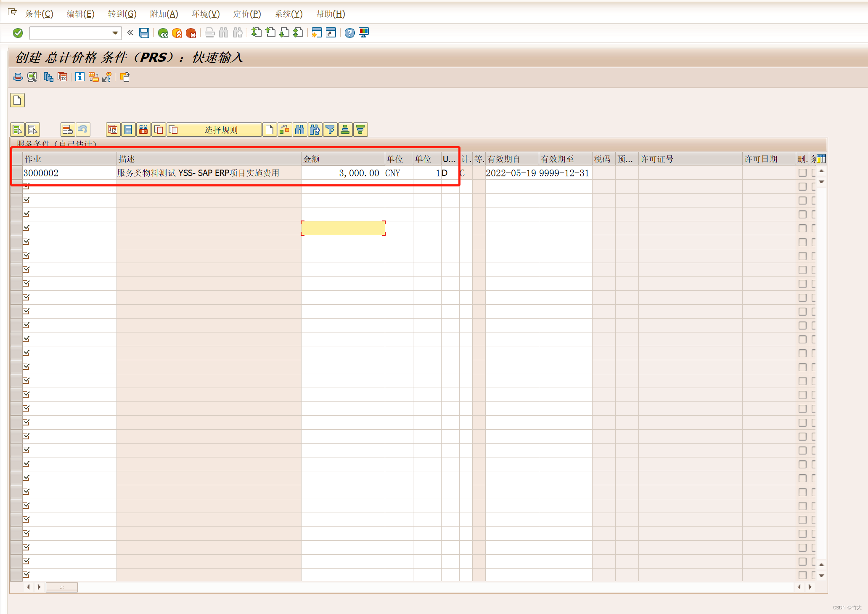Collapse the command field with double chevron
This screenshot has width=868, height=614.
point(130,33)
